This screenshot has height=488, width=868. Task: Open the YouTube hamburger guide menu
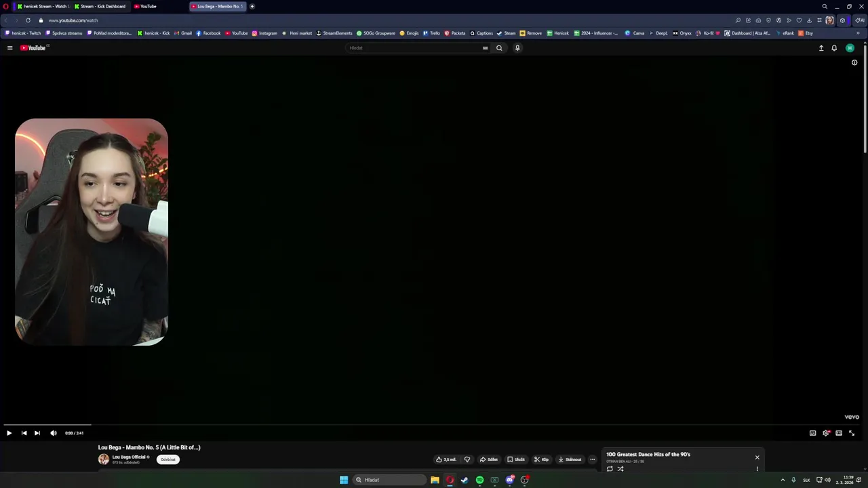pyautogui.click(x=9, y=48)
